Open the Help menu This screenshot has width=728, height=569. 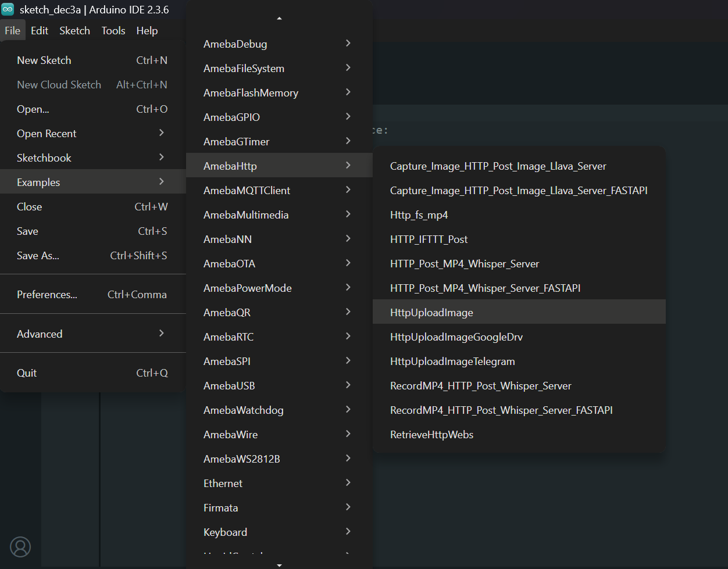click(x=147, y=31)
